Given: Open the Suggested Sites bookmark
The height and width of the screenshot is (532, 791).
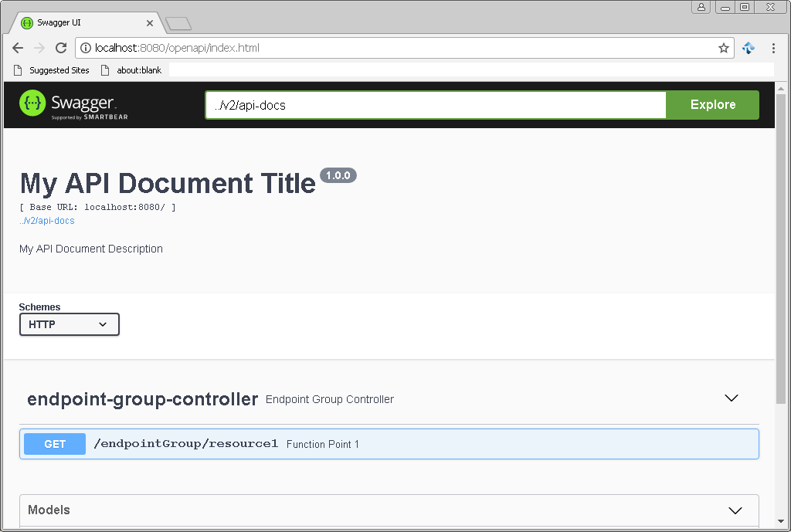Looking at the screenshot, I should (52, 70).
